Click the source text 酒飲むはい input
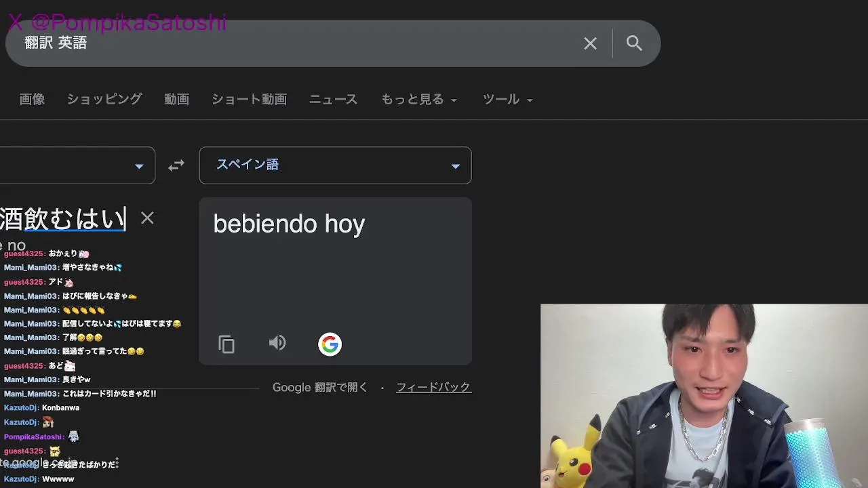Screen dimensions: 868x488 tap(63, 219)
